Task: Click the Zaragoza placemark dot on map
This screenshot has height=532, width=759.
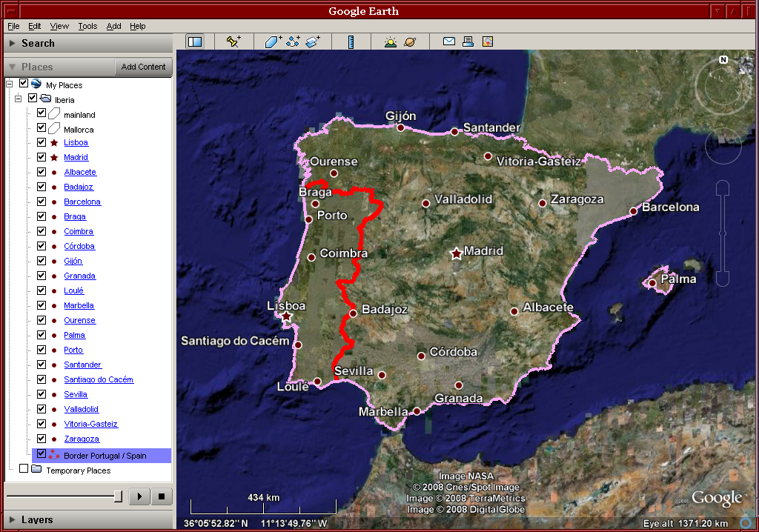Action: click(x=543, y=203)
